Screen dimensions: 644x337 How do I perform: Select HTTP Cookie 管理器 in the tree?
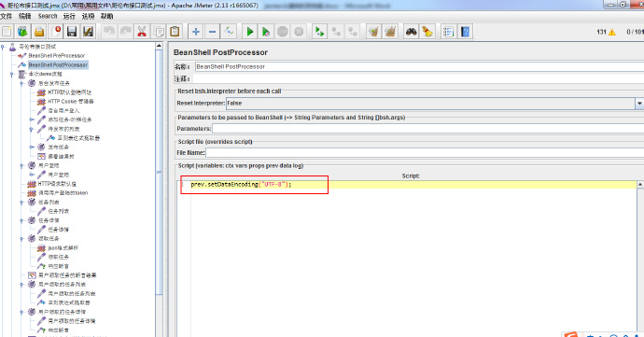coord(71,102)
